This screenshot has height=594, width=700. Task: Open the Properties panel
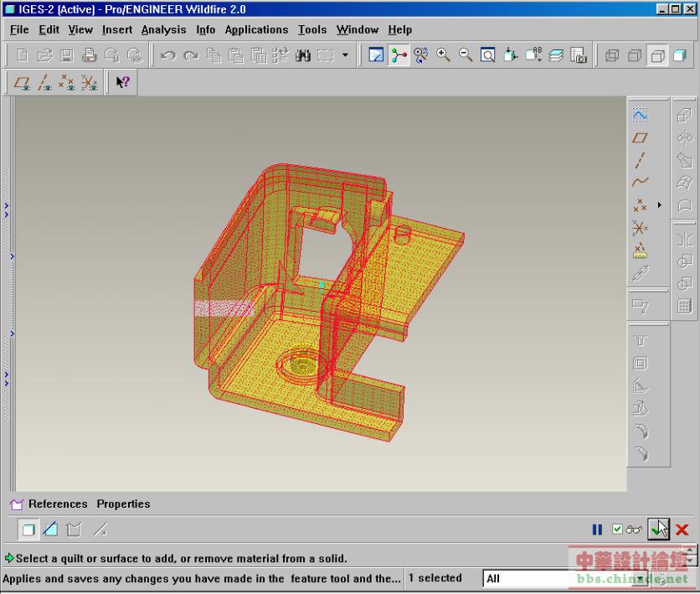(123, 504)
